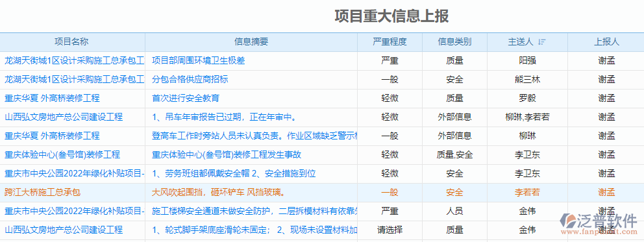The height and width of the screenshot is (242, 644).
Task: Open 龙湖天街城 project in 分包合格供应商 row
Action: [x=75, y=80]
